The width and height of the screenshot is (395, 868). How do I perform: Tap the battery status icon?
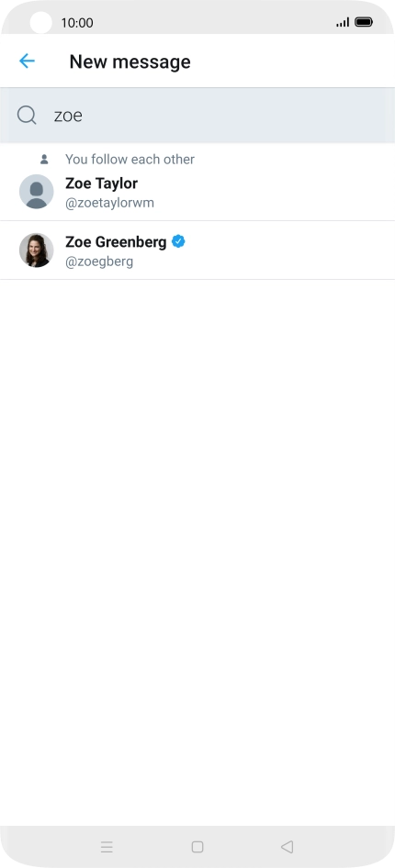click(x=364, y=22)
